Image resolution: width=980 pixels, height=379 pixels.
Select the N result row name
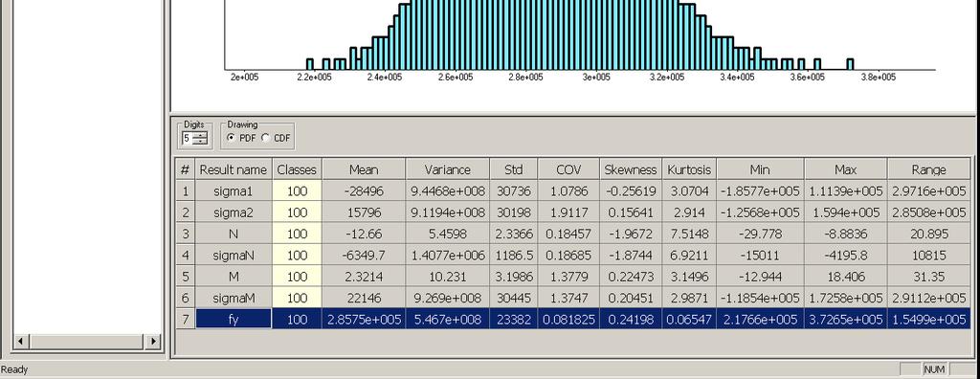[234, 234]
